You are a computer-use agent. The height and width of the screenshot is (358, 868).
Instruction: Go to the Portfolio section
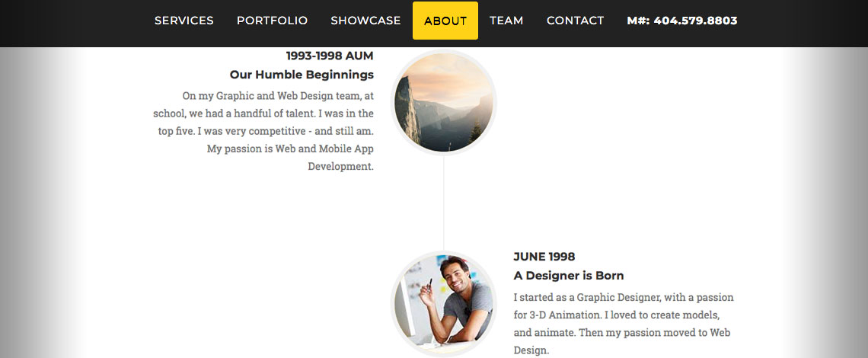click(272, 21)
